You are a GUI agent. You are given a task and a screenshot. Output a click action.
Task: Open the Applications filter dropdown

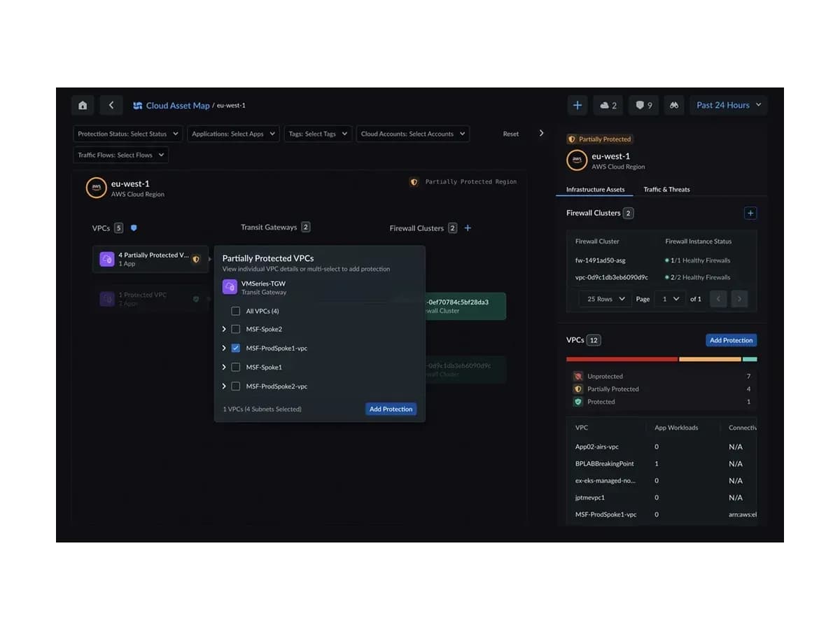pos(234,134)
